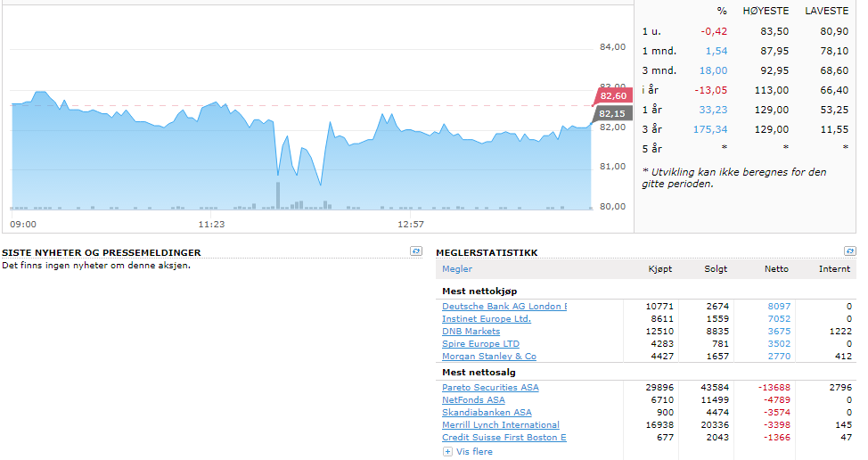Open Pareto Securities ASA link
This screenshot has height=460, width=868.
click(x=490, y=388)
